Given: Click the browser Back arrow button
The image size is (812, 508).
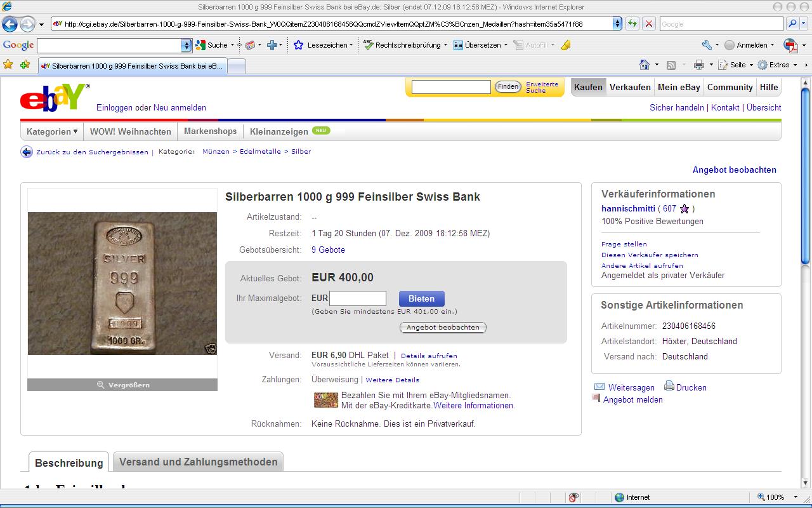Looking at the screenshot, I should [x=10, y=24].
